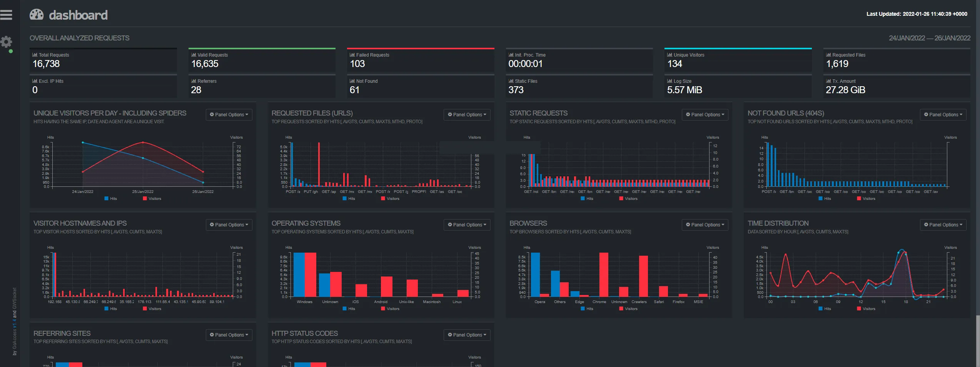Open the GoAccess v1.4 link
980x367 pixels.
(14, 323)
